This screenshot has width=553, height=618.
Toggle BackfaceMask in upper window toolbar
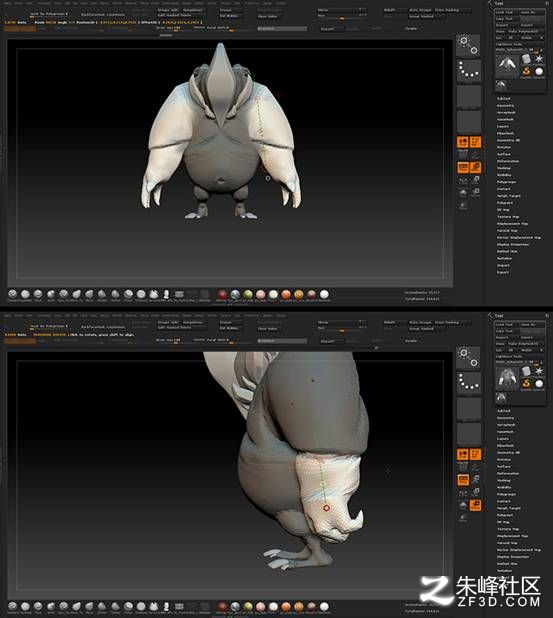click(103, 15)
